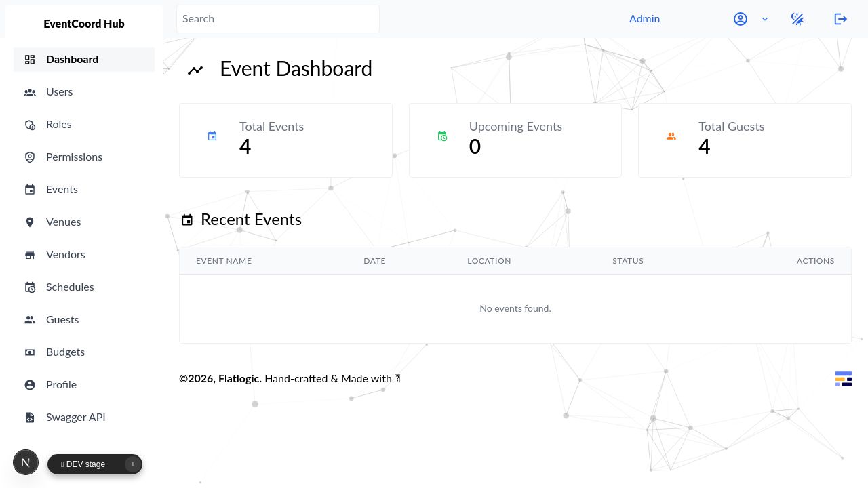Expand the user account dropdown chevron
Viewport: 868px width, 488px height.
tap(765, 19)
